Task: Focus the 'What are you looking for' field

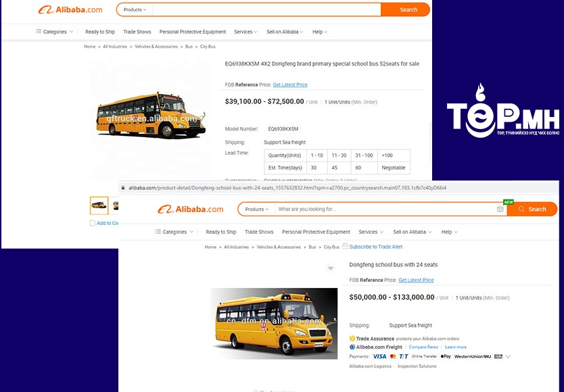Action: [x=385, y=210]
